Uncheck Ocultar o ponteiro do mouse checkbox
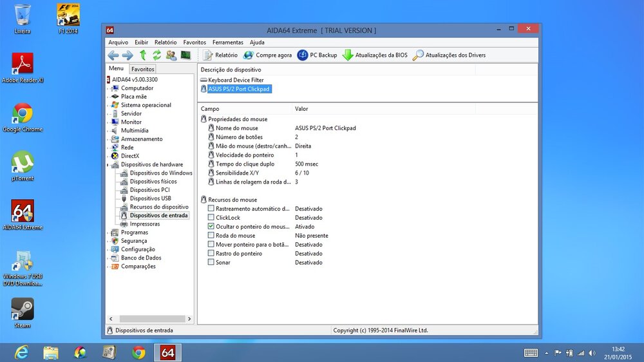Image resolution: width=644 pixels, height=362 pixels. (211, 227)
